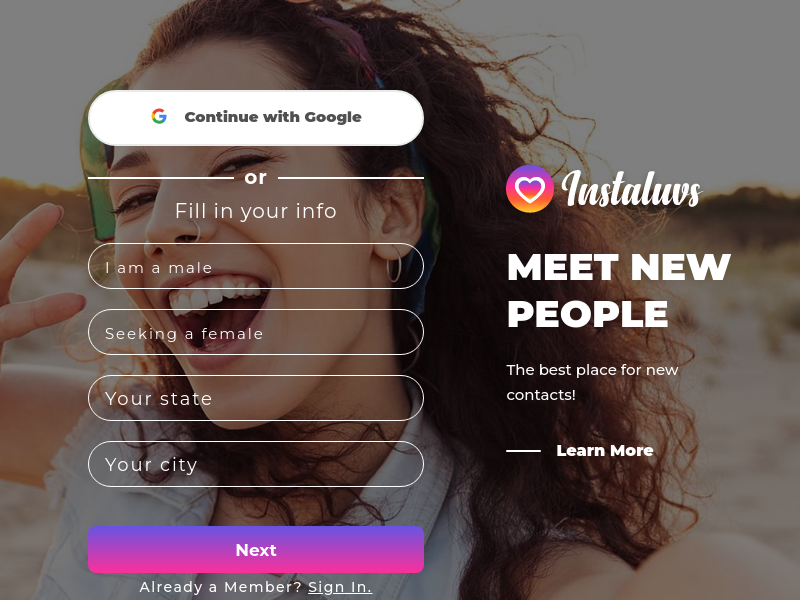This screenshot has width=800, height=600.
Task: Click the Instaluvs wordmark text
Action: pyautogui.click(x=632, y=189)
